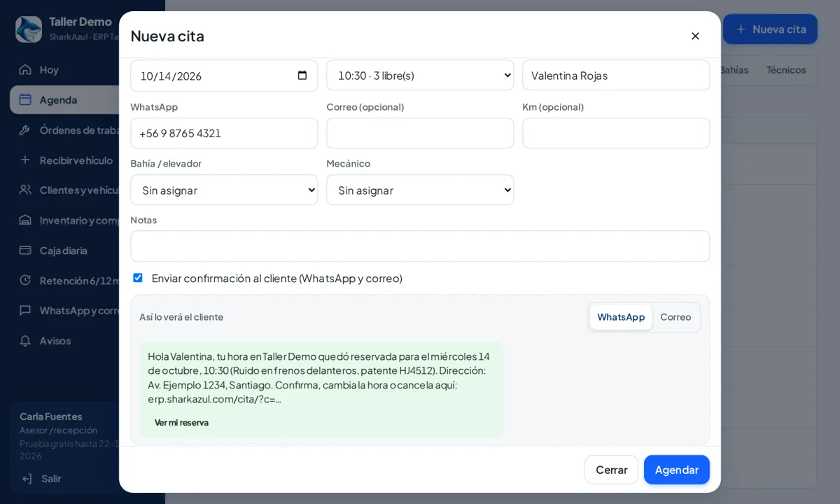The image size is (840, 504).
Task: Click the WhatsApp y correo chat icon
Action: point(25,310)
